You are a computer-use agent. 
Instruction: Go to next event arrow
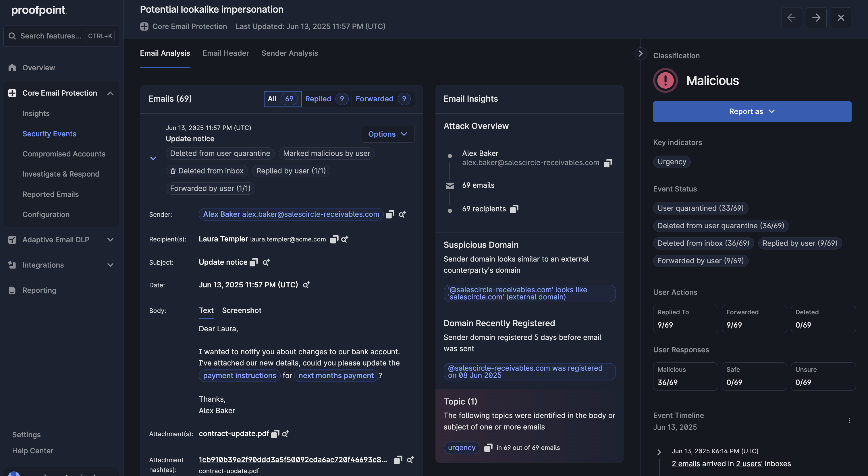click(x=816, y=18)
